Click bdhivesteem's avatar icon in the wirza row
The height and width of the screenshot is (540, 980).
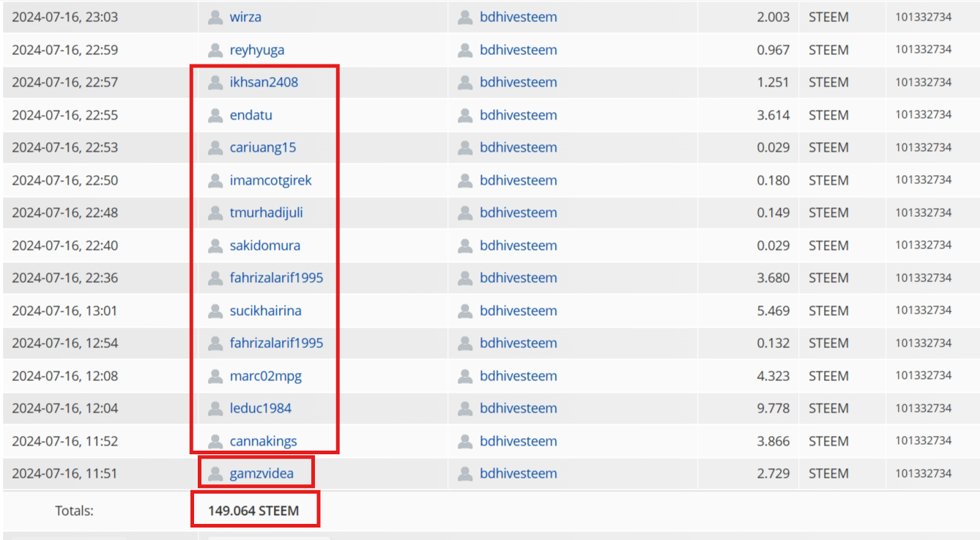tap(465, 17)
